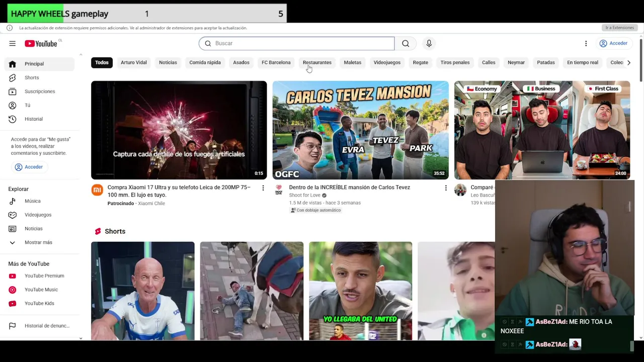Select the Noticias filter chip

pyautogui.click(x=168, y=62)
